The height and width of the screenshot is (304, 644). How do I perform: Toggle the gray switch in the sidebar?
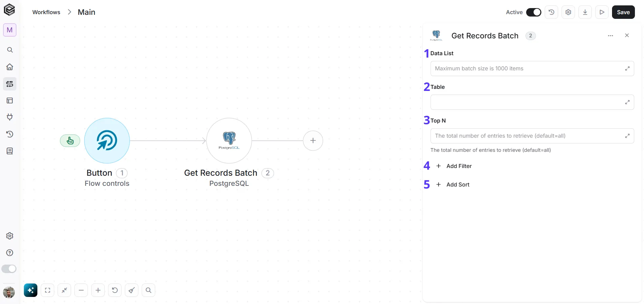(x=9, y=269)
